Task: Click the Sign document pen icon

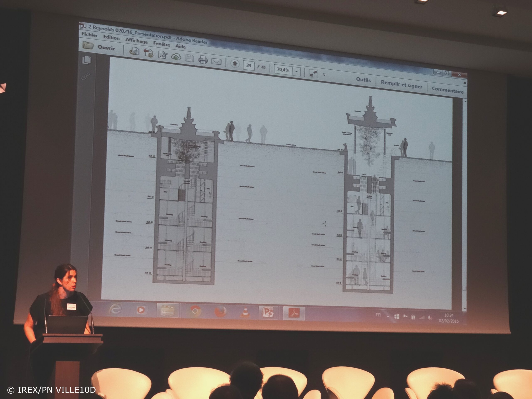Action: (x=163, y=55)
